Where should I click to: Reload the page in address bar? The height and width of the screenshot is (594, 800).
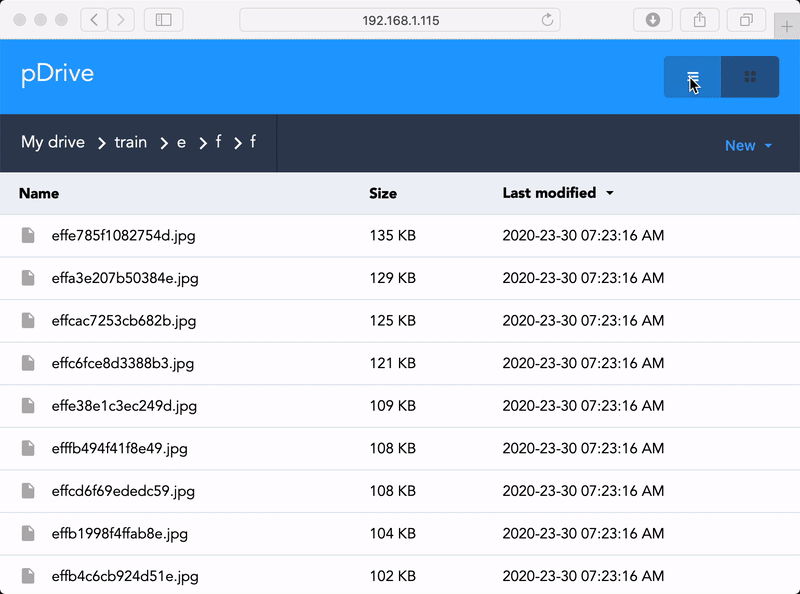[x=547, y=19]
